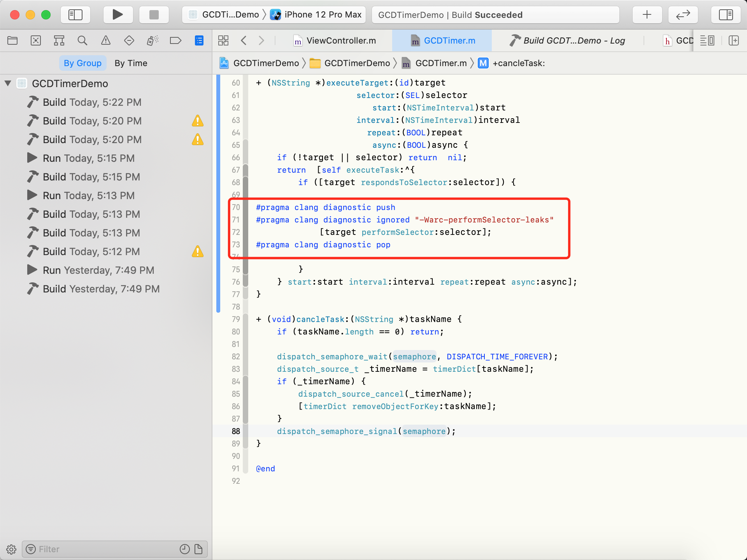Screen dimensions: 747x560
Task: Open the +cancleTask: method jump menu
Action: pos(518,63)
